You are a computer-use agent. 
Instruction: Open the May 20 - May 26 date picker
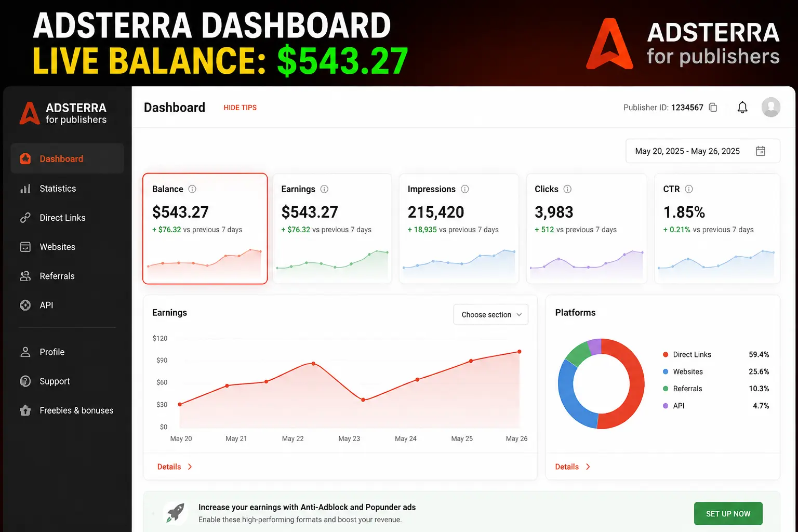702,151
